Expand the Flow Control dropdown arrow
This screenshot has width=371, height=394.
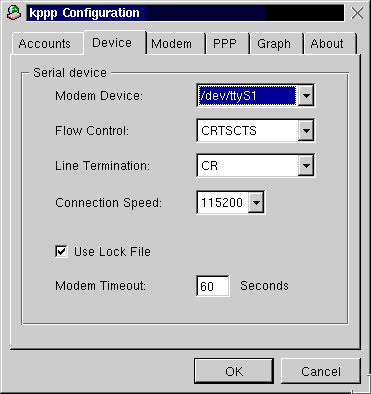pyautogui.click(x=306, y=131)
